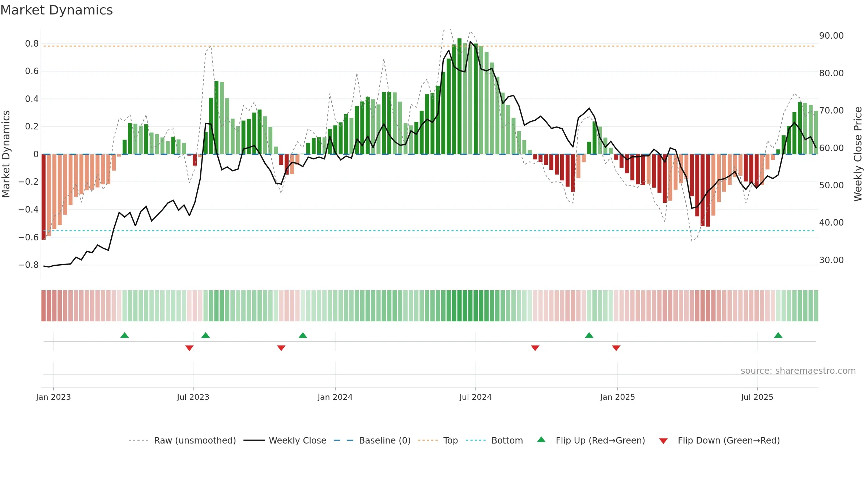Toggle the Flip Up (Red→Green) legend entry
The height and width of the screenshot is (488, 868).
tap(591, 440)
